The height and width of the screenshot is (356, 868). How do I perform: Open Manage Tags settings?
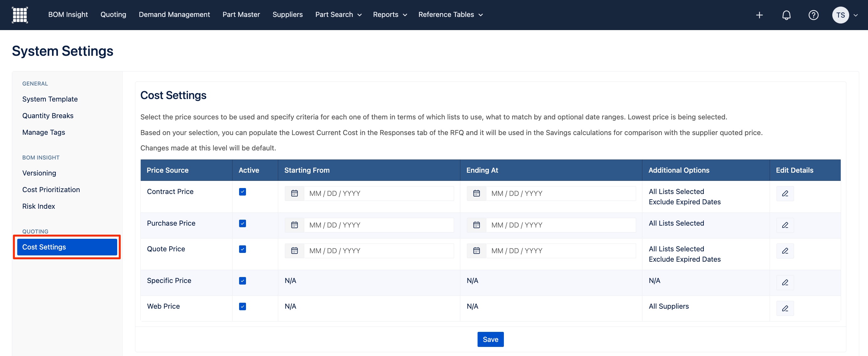[x=44, y=132]
